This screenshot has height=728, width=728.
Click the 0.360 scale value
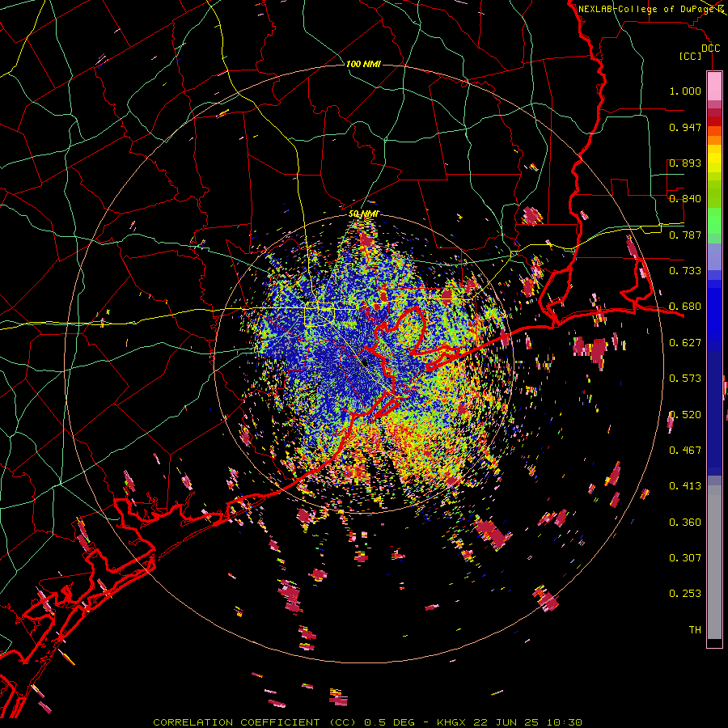point(685,523)
